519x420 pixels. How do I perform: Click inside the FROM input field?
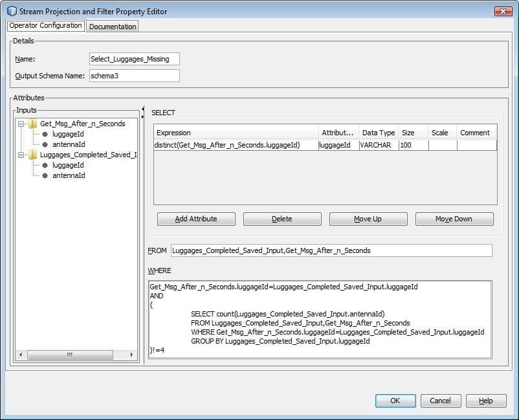[x=331, y=250]
